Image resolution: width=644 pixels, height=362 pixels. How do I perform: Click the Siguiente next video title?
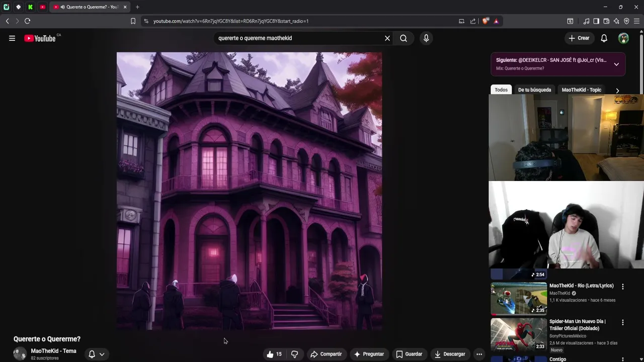click(551, 60)
